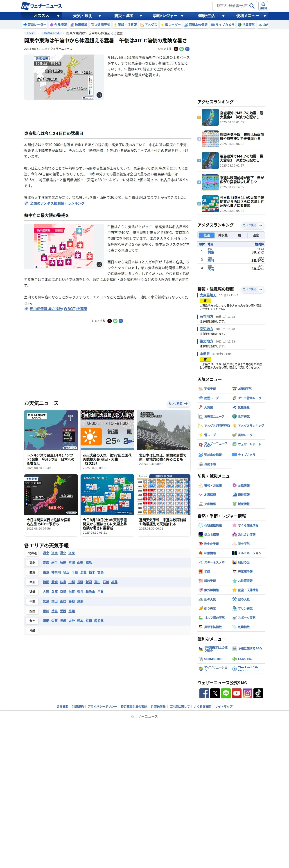Click the お天気ニュース breadcrumb link
The image size is (289, 868).
pyautogui.click(x=51, y=33)
